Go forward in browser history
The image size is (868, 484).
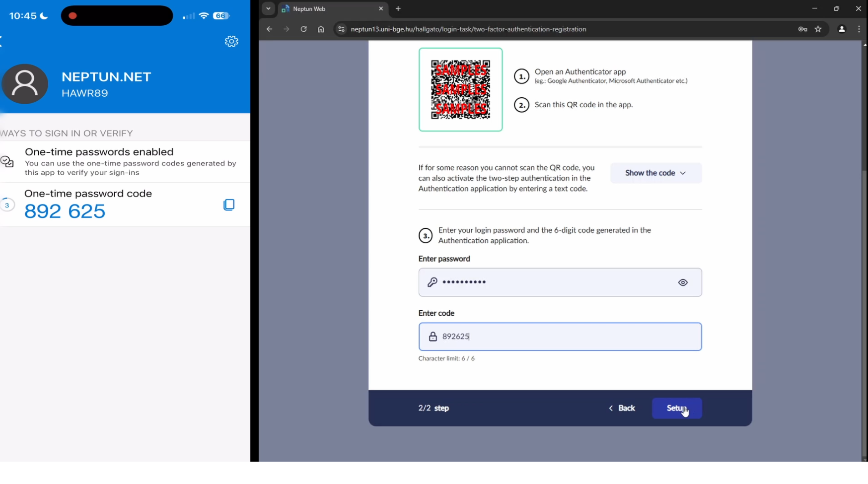[x=287, y=29]
